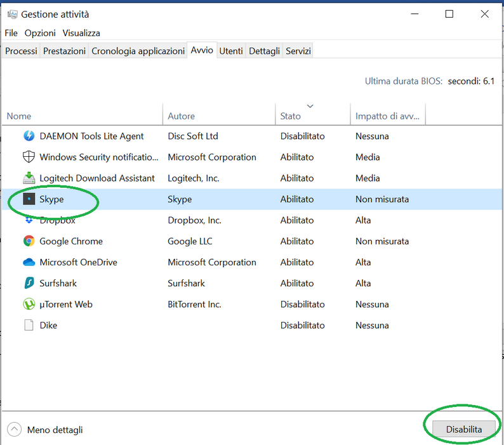This screenshot has height=445, width=504.
Task: Click the Skype app icon
Action: 29,199
